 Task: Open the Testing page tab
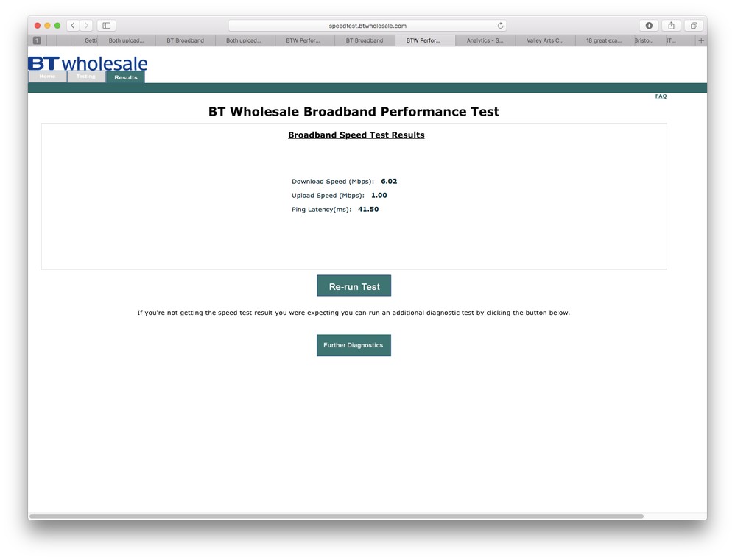pos(86,77)
